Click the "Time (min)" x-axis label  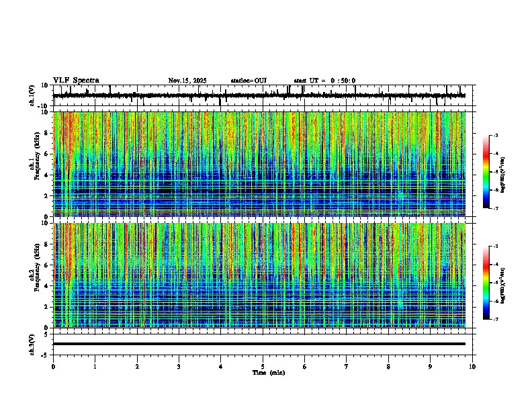click(269, 373)
